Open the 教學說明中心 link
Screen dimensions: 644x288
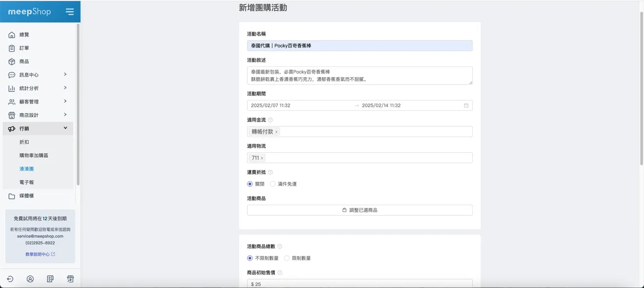coord(38,254)
